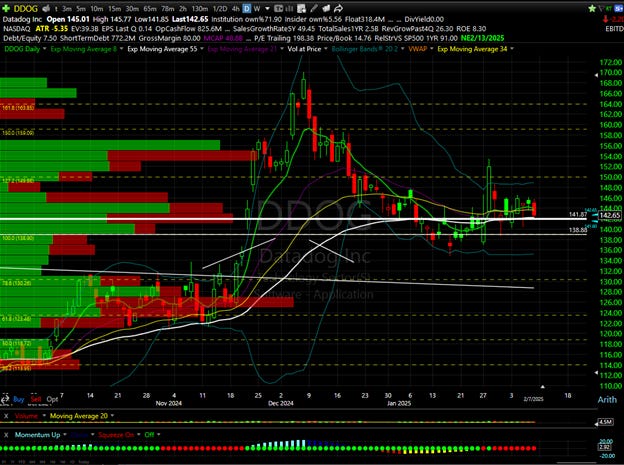Click the Opt options button
The width and height of the screenshot is (624, 465).
(x=52, y=399)
